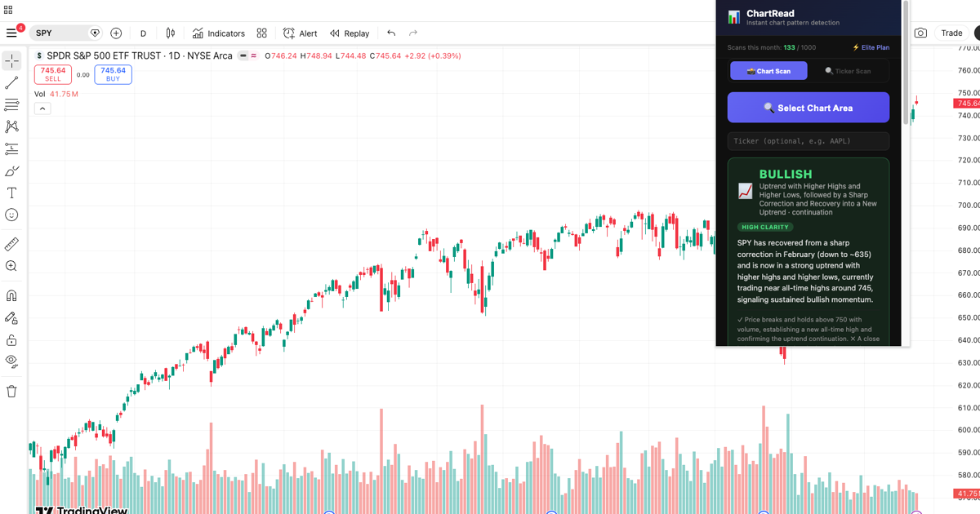Select the patterns drawing tool
The width and height of the screenshot is (980, 514).
pyautogui.click(x=11, y=126)
